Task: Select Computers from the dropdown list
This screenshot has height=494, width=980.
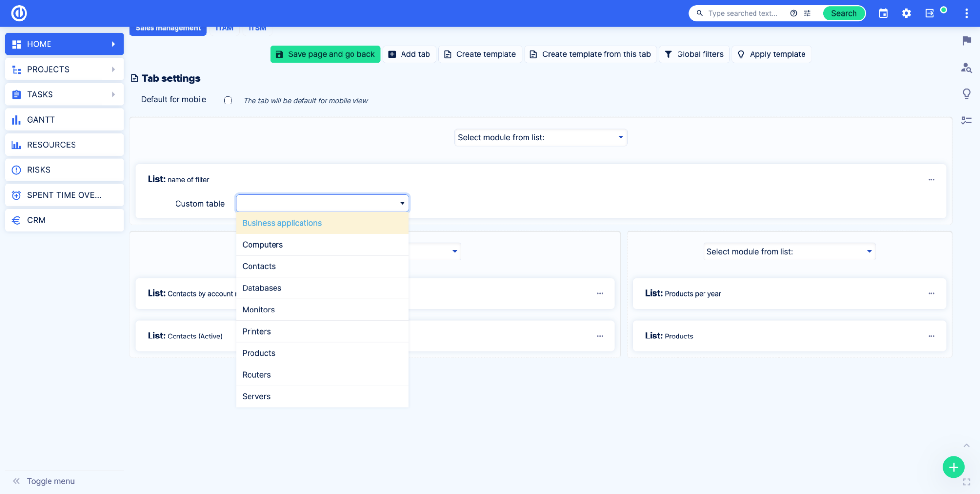Action: 263,245
